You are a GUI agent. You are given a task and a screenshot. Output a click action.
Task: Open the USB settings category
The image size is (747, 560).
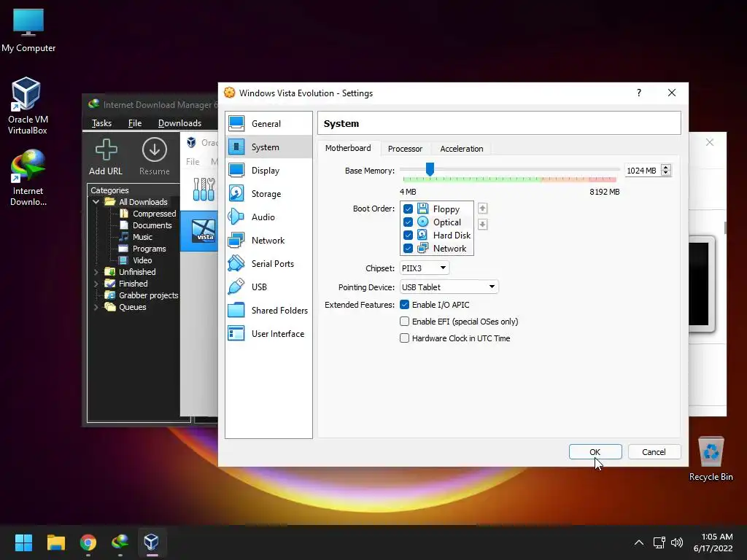(x=268, y=287)
